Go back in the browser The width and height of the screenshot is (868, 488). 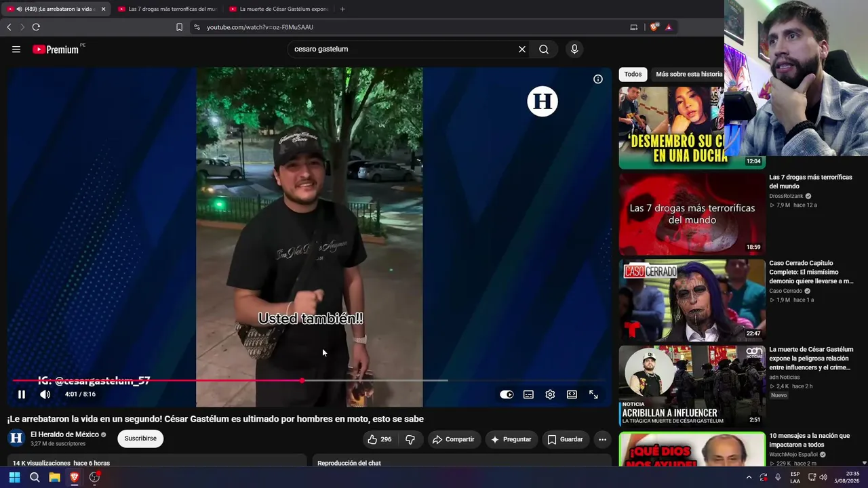(9, 27)
